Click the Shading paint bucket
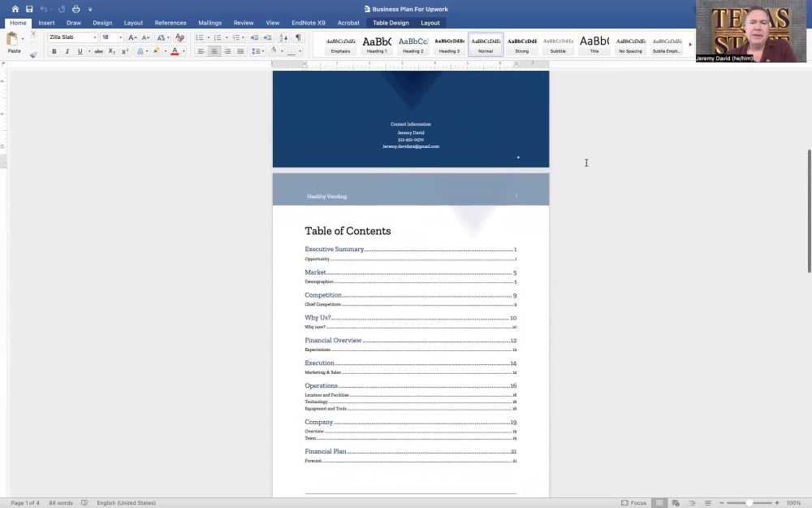 [274, 50]
